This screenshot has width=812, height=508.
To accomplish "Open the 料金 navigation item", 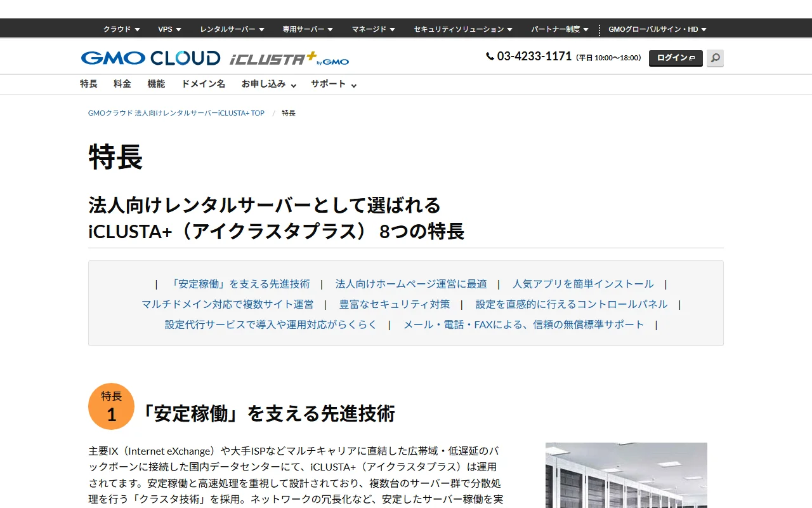I will pyautogui.click(x=122, y=84).
